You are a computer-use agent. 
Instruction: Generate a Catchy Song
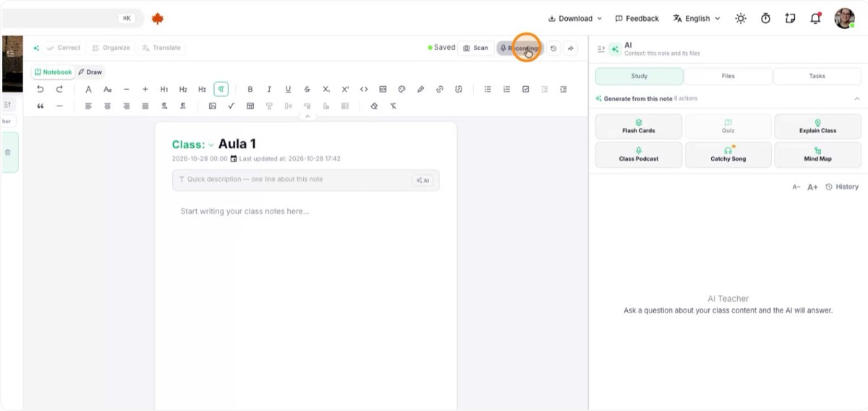728,155
